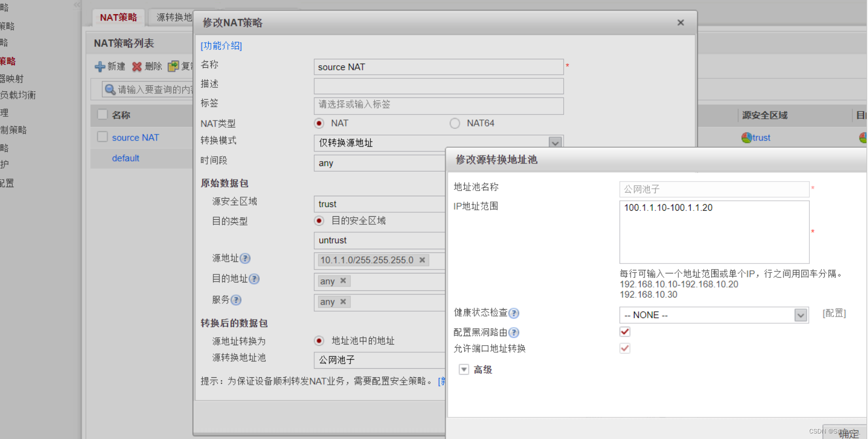Viewport: 868px width, 439px height.
Task: Open the default policy link
Action: pos(126,158)
